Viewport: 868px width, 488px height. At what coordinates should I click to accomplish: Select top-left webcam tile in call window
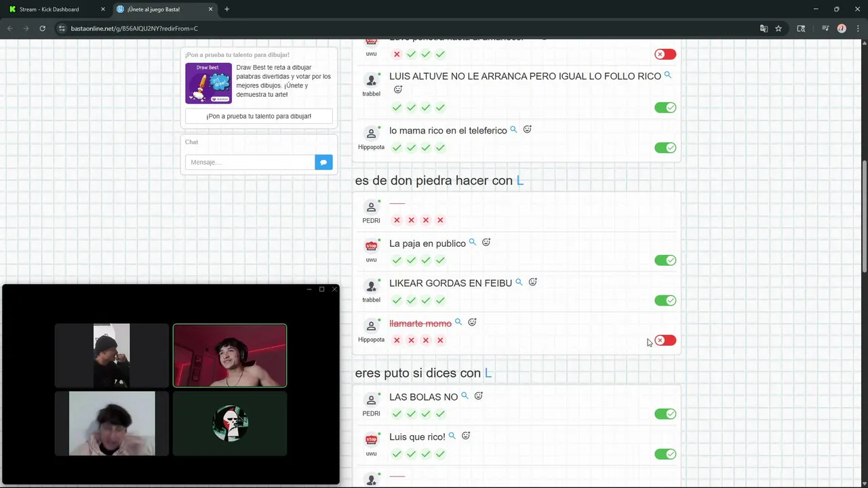click(x=111, y=355)
